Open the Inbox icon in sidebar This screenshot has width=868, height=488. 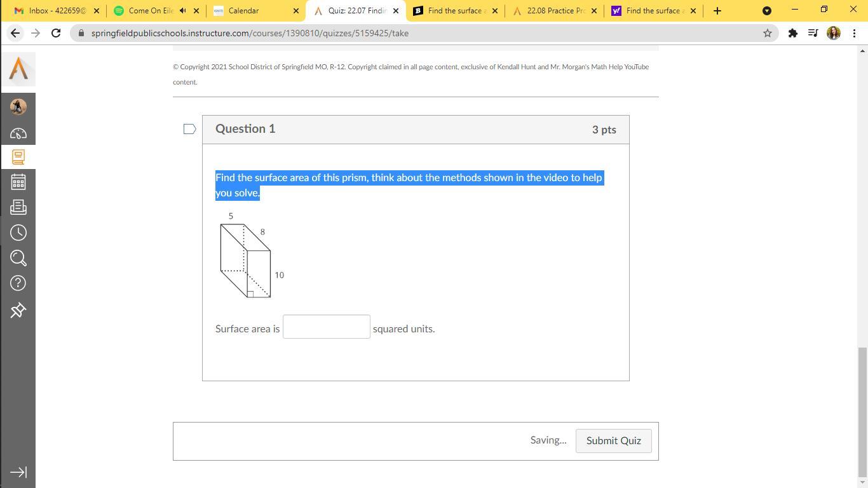(18, 207)
